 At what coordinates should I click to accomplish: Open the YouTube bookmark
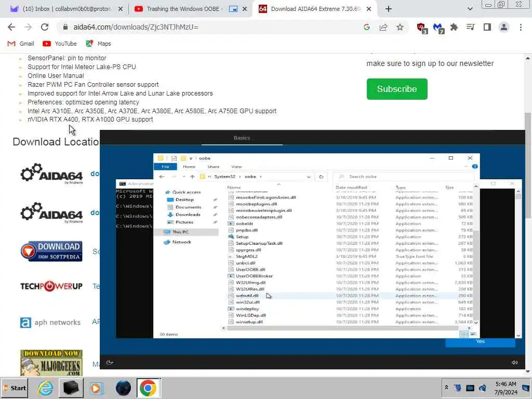coord(60,44)
